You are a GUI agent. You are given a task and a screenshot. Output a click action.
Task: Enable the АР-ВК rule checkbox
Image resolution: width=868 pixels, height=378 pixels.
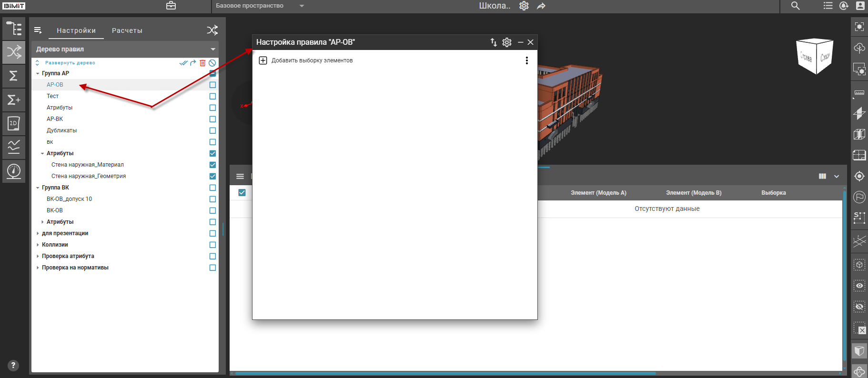[x=212, y=119]
